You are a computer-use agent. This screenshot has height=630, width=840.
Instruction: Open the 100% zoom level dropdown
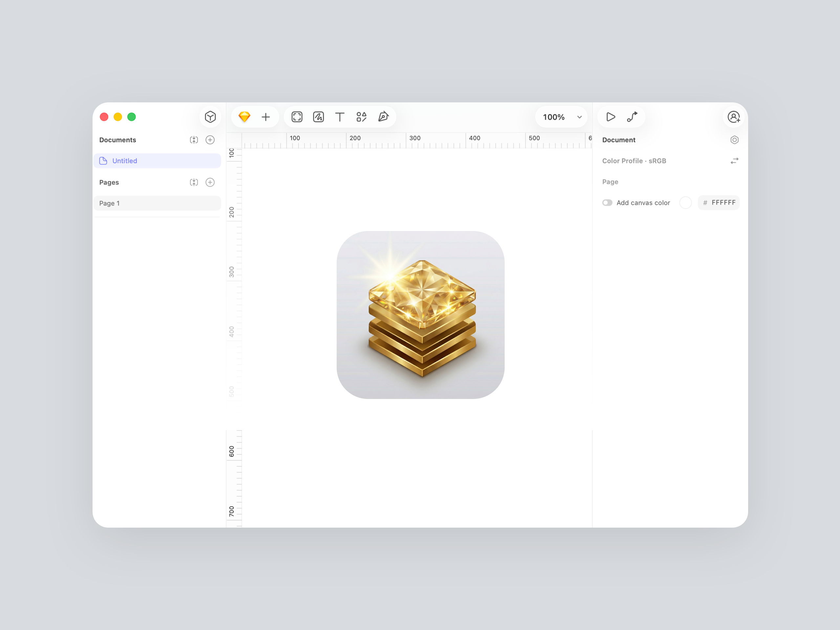561,117
